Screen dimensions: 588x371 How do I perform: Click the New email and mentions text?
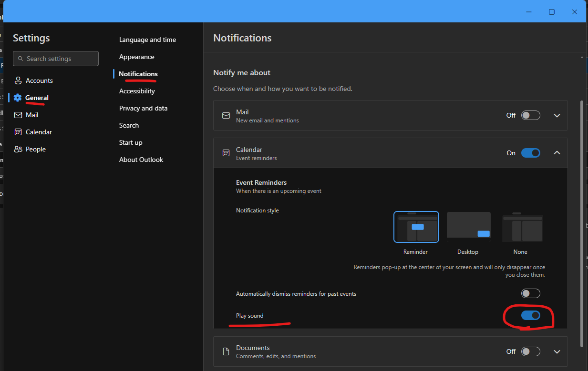pos(268,120)
